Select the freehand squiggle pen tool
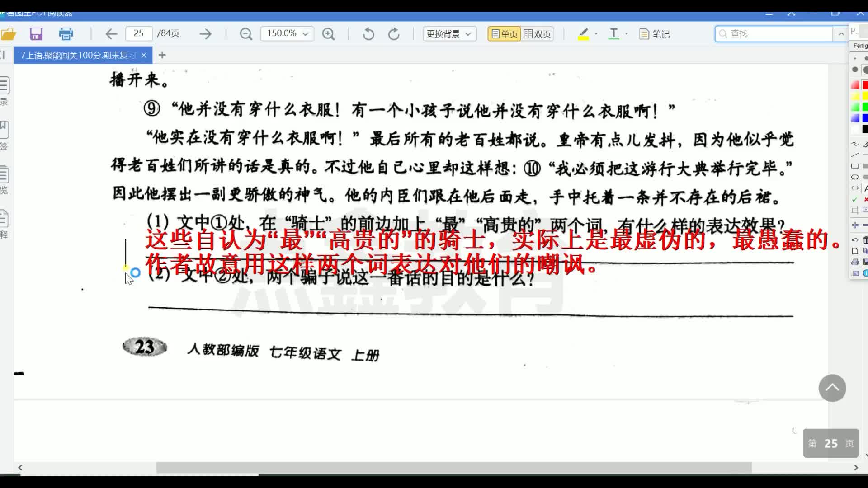 pyautogui.click(x=855, y=144)
